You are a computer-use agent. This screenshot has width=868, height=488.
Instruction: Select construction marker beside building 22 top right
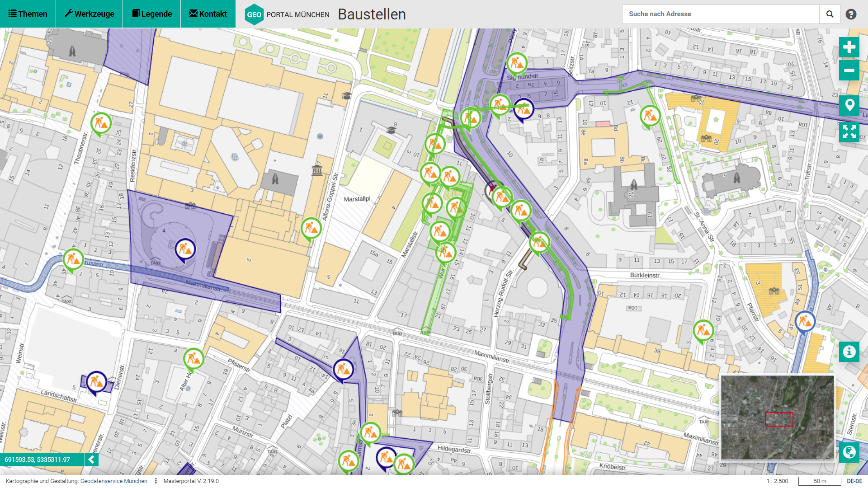coord(650,116)
